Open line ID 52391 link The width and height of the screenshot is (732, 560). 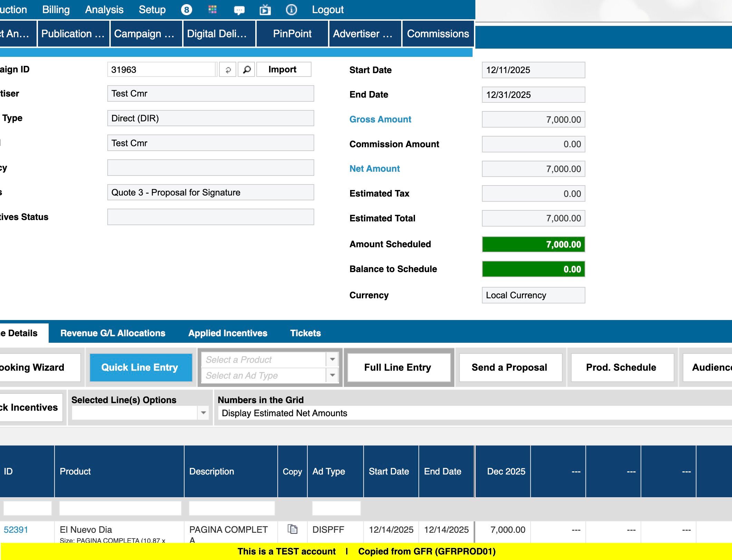(16, 530)
